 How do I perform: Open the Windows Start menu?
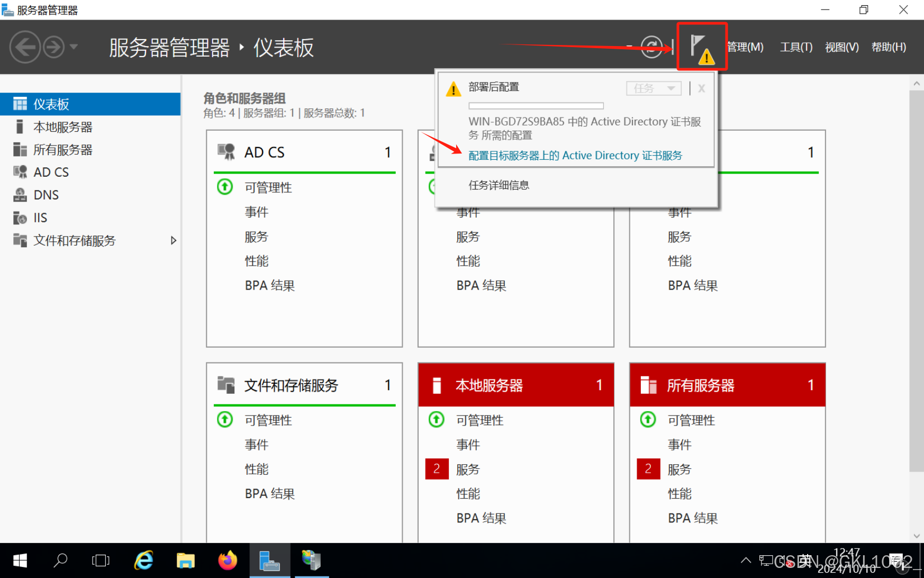click(x=20, y=561)
